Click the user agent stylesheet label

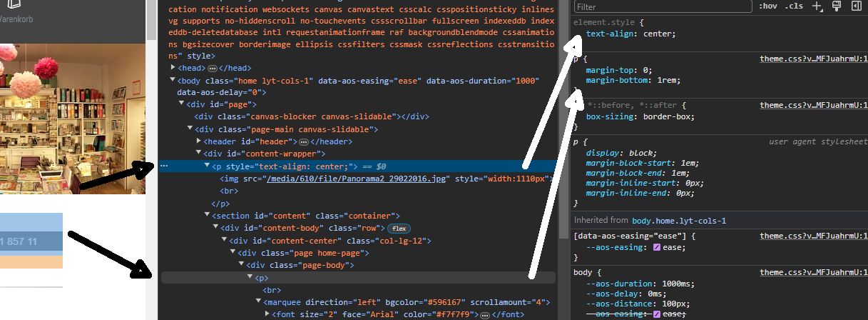click(x=818, y=142)
